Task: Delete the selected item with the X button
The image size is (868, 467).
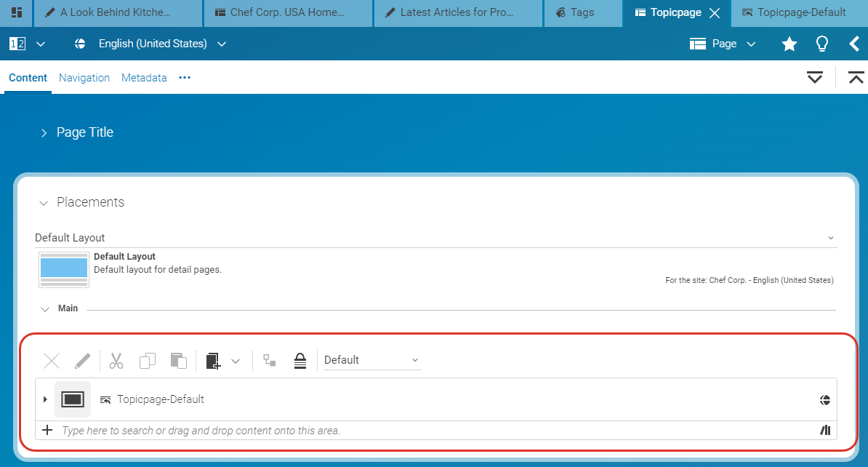Action: tap(51, 360)
